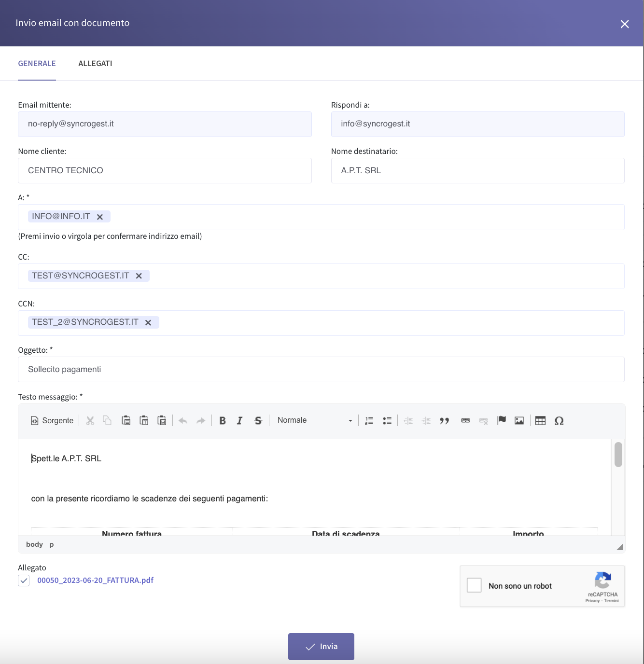644x664 pixels.
Task: Select p element in editor path
Action: coord(52,544)
